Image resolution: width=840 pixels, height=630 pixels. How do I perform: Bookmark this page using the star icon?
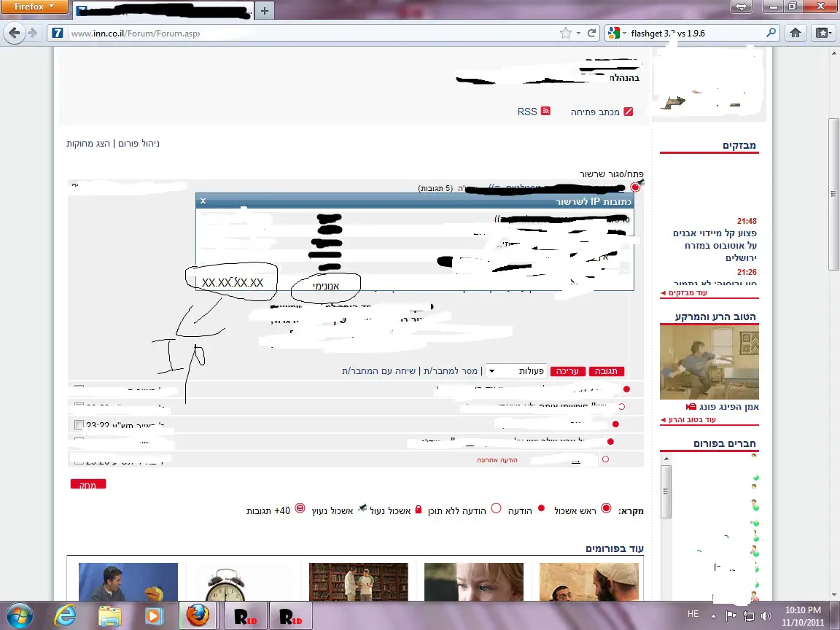[x=566, y=33]
